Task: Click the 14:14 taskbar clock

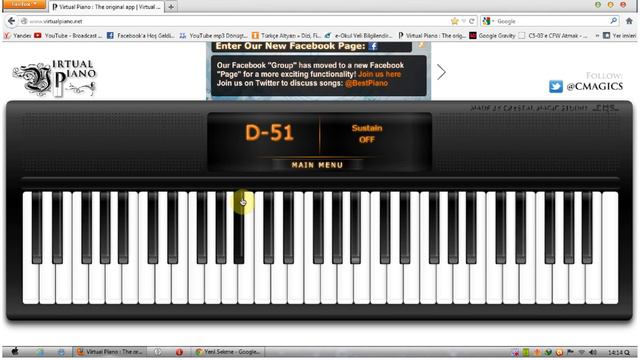Action: coord(616,352)
